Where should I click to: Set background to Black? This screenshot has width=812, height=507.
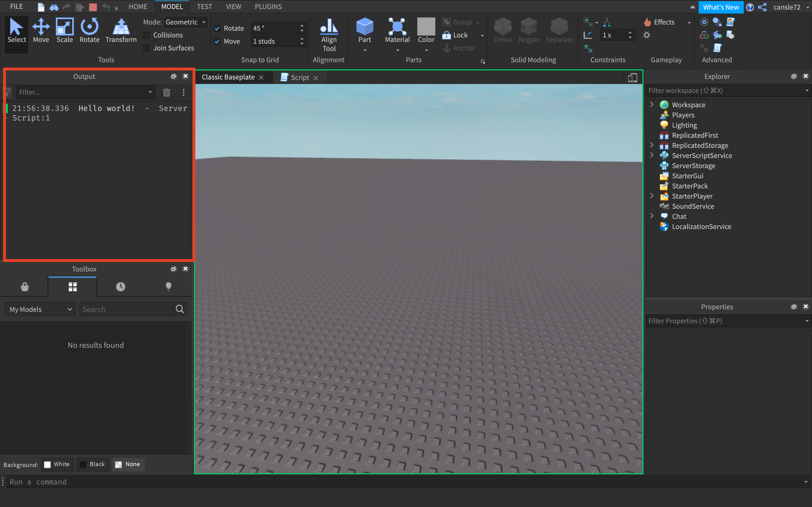[92, 464]
